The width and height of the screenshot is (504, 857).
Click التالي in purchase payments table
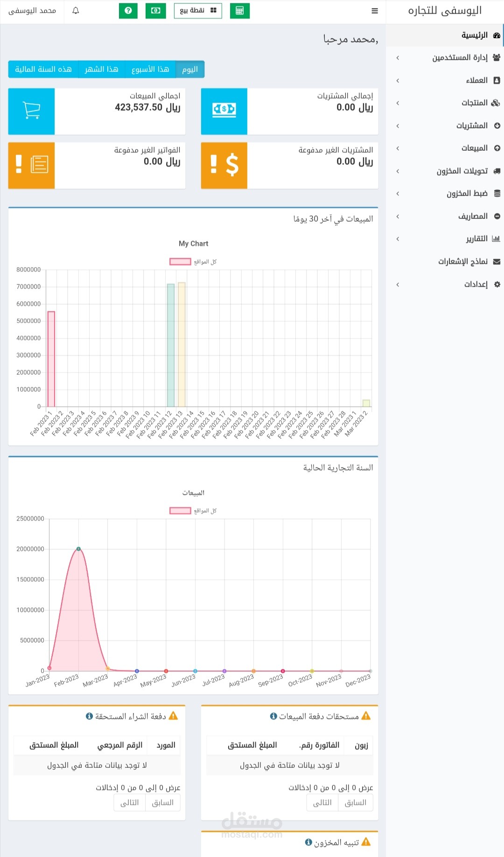(130, 802)
